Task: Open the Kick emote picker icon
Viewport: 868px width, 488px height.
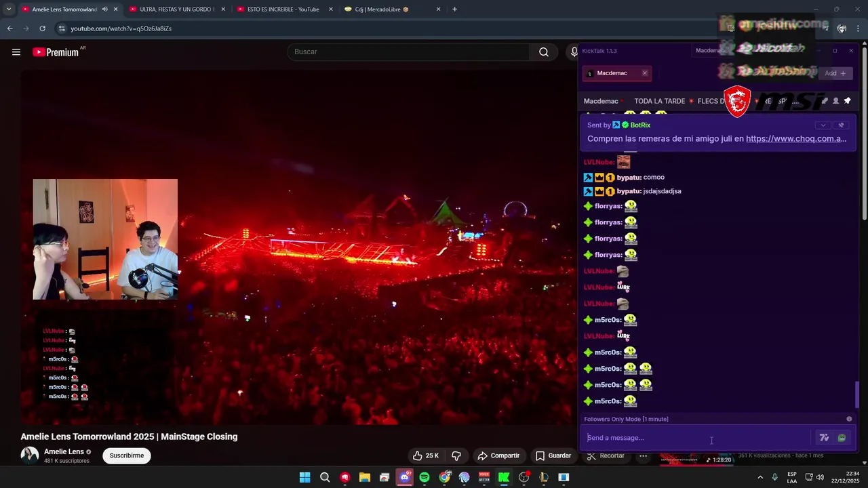Action: (x=842, y=438)
